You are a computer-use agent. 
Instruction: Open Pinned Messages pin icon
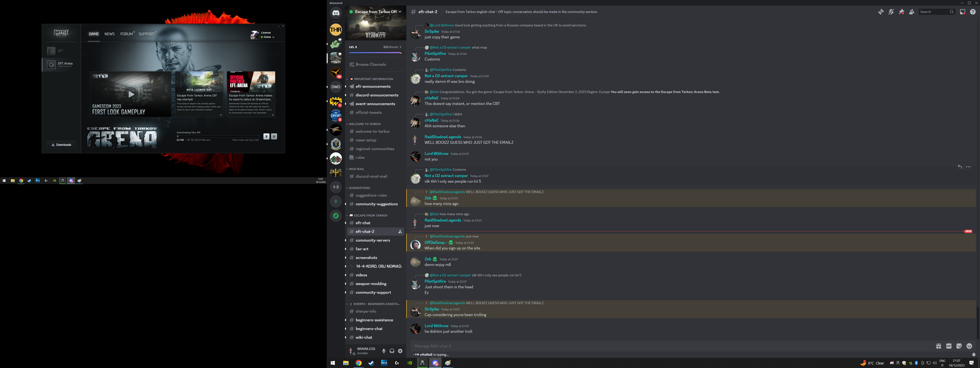[901, 12]
